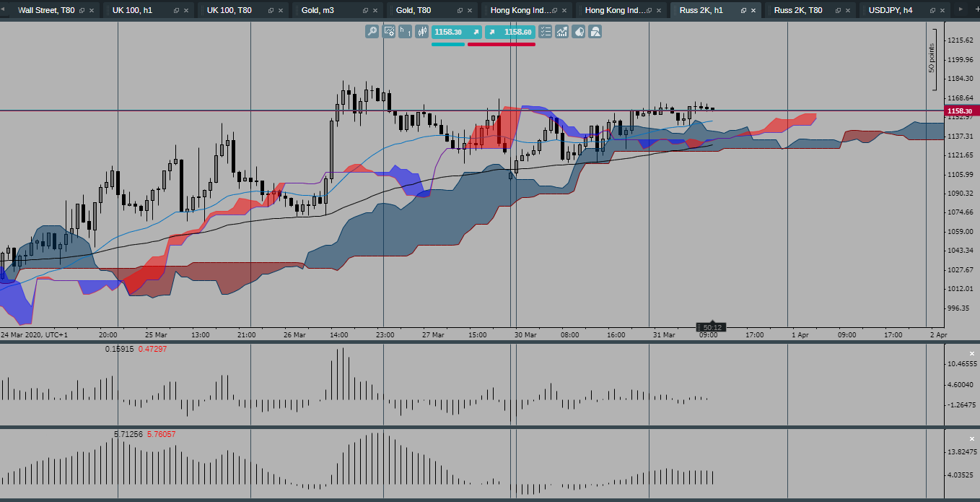980x502 pixels.
Task: Detach the USDJPY, h4 chart tab
Action: point(932,11)
